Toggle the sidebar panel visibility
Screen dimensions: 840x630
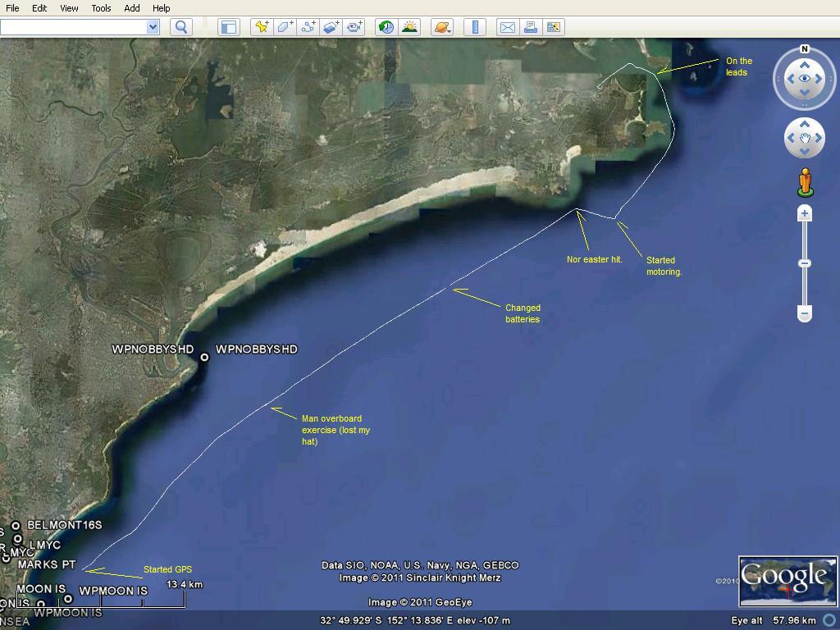(228, 27)
